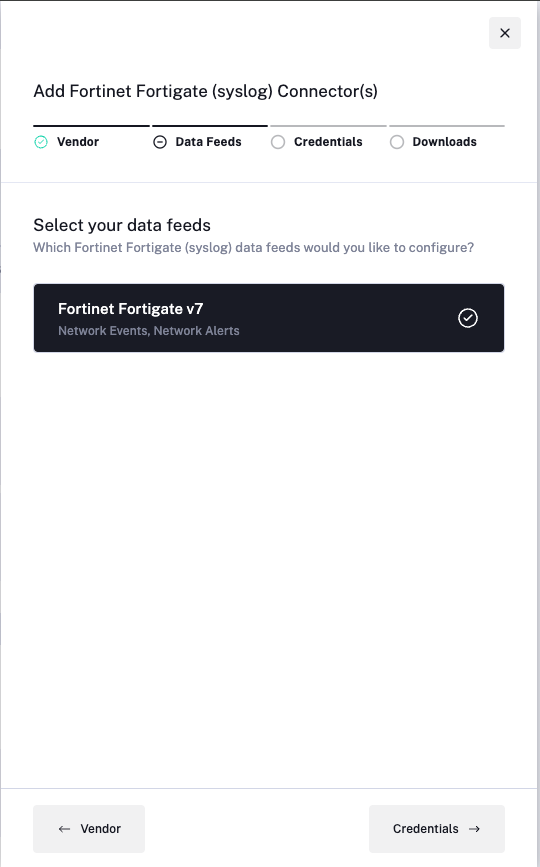The width and height of the screenshot is (540, 867).
Task: Click the progress bar segment above Data Feeds
Action: tap(210, 126)
